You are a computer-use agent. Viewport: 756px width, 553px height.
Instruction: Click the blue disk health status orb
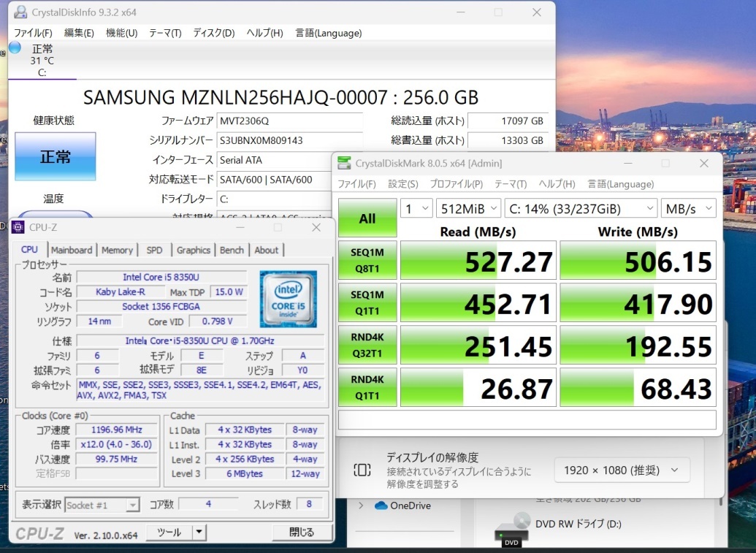[x=15, y=47]
